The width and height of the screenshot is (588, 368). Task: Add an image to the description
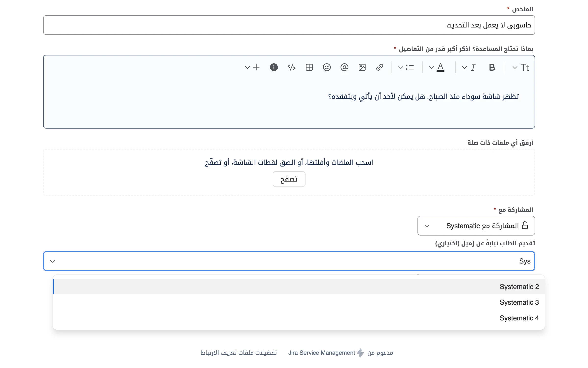coord(362,67)
